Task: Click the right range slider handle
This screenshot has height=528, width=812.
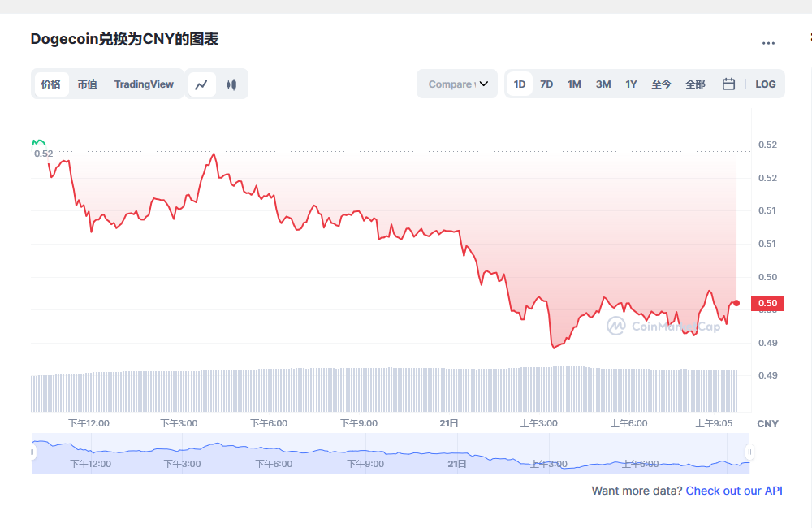Action: tap(749, 452)
